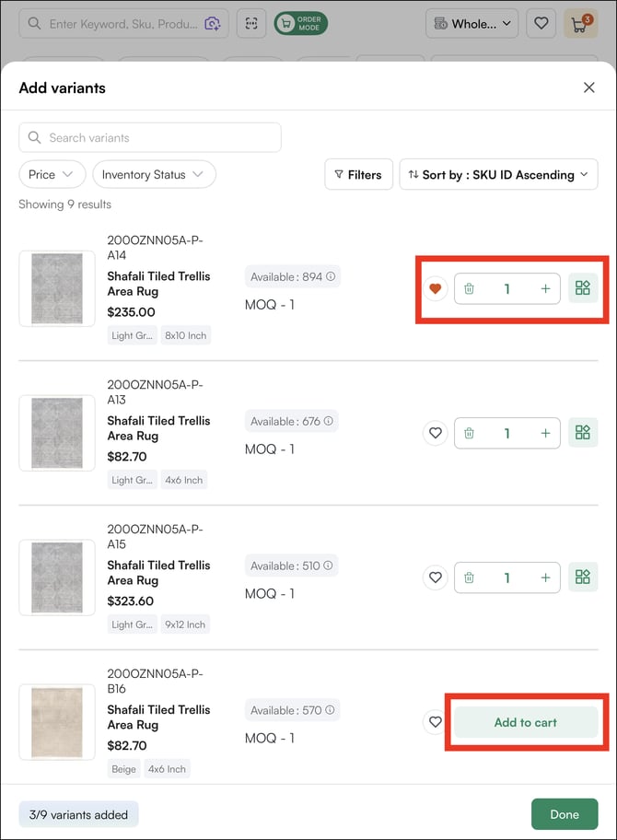Viewport: 617px width, 840px height.
Task: Unfavorite the 8x10 Inch rug heart
Action: [x=436, y=289]
